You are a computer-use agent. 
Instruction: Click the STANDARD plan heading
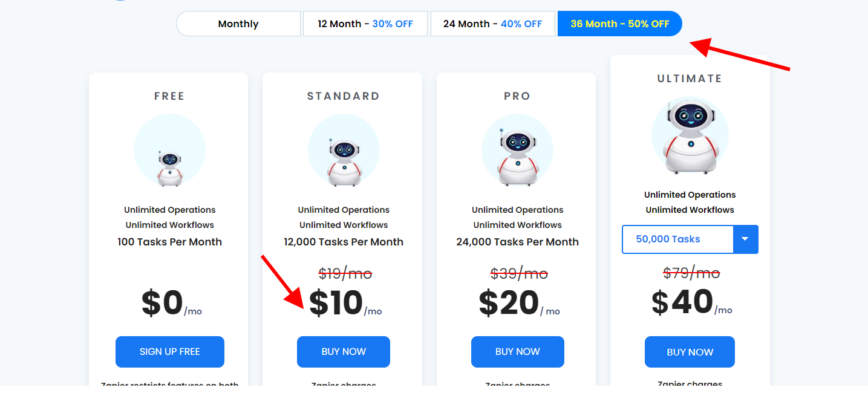(344, 96)
